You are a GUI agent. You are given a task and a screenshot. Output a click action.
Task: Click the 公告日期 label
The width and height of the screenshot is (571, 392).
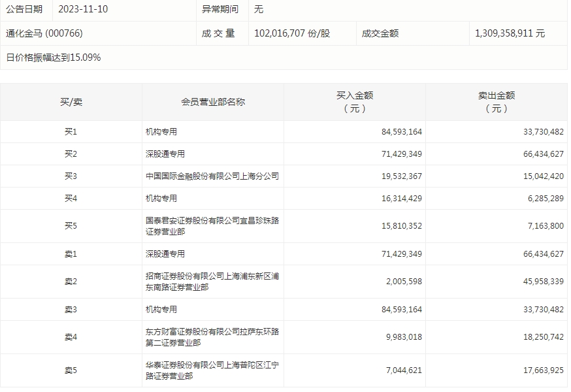pyautogui.click(x=24, y=9)
